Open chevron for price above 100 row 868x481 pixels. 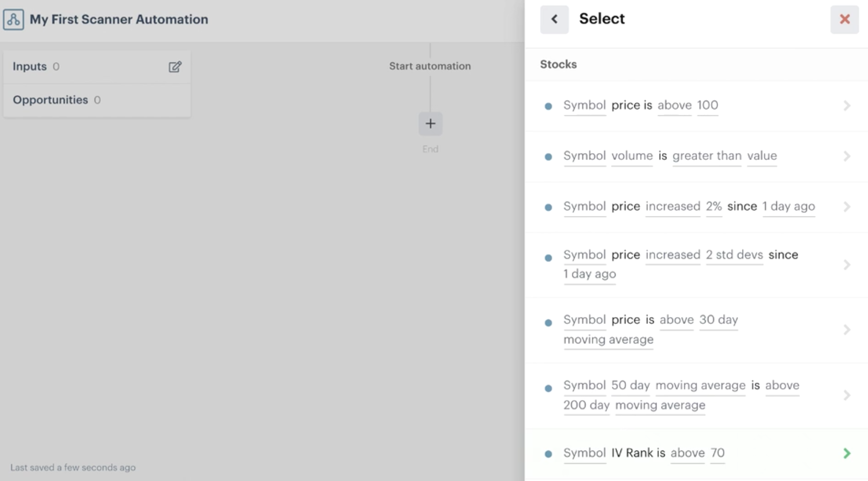(847, 106)
